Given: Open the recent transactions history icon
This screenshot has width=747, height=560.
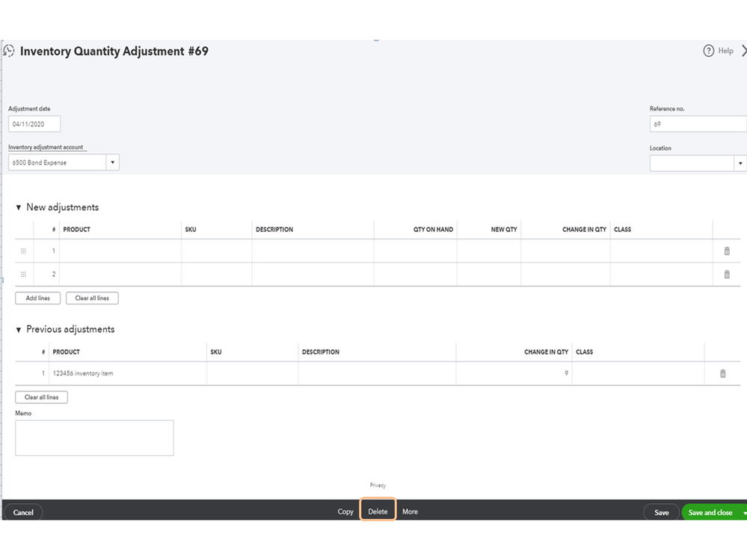Looking at the screenshot, I should click(x=8, y=51).
